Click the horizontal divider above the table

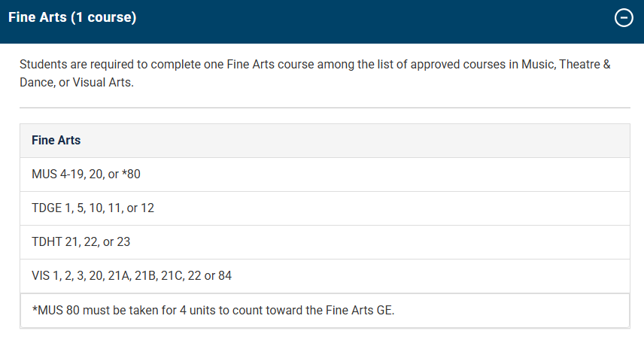[x=324, y=108]
